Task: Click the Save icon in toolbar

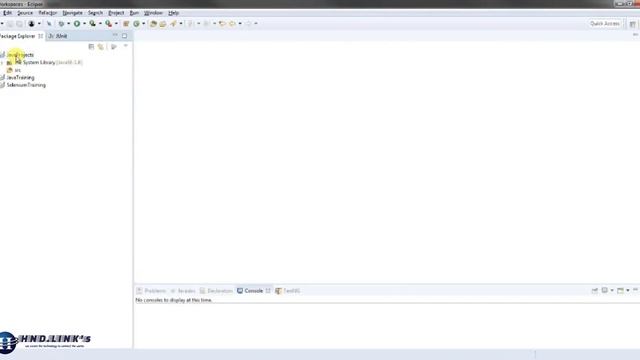Action: (10, 24)
